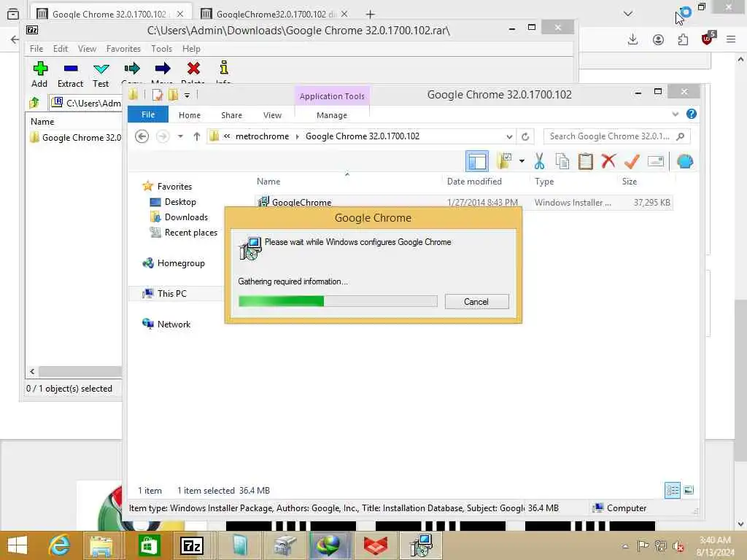The height and width of the screenshot is (560, 747).
Task: Open Explorer help question mark
Action: coord(692,114)
